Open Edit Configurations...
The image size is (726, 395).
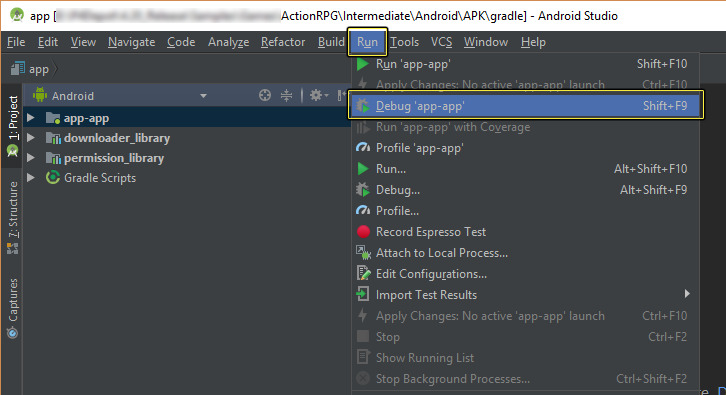525,274
